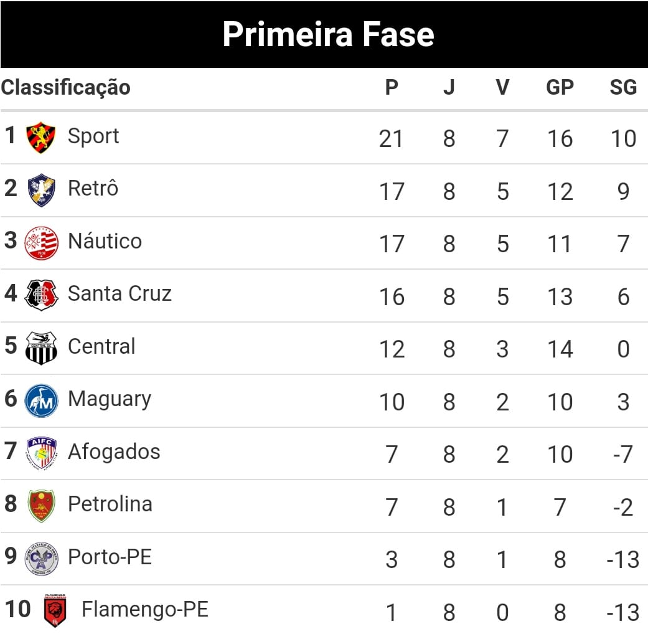
Task: Open the Petrolina green-red shield icon
Action: pyautogui.click(x=41, y=506)
